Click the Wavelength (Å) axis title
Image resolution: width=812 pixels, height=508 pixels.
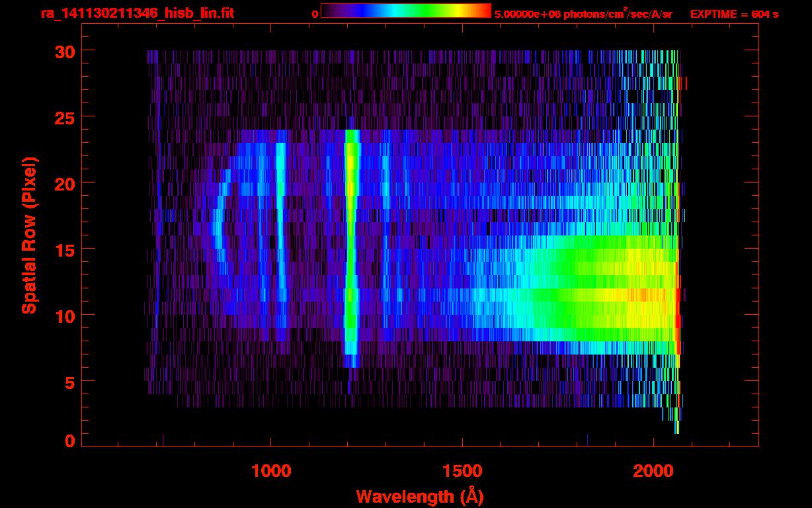[419, 495]
